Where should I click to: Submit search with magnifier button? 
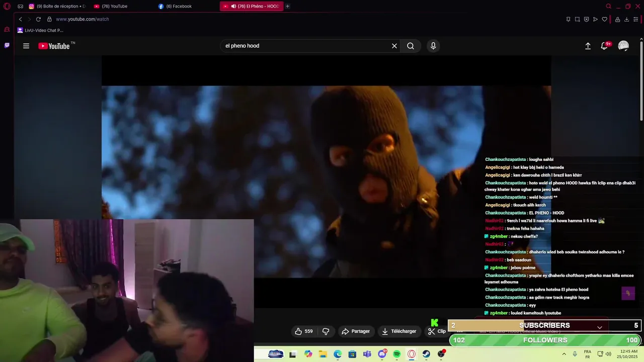[x=411, y=46]
